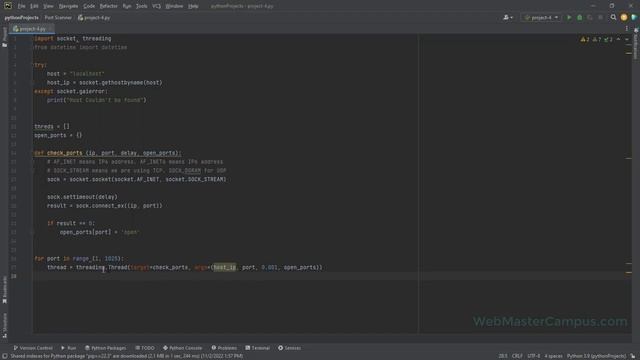Click cursor position indicator in status bar
Screen dimensions: 640x360
coord(503,356)
